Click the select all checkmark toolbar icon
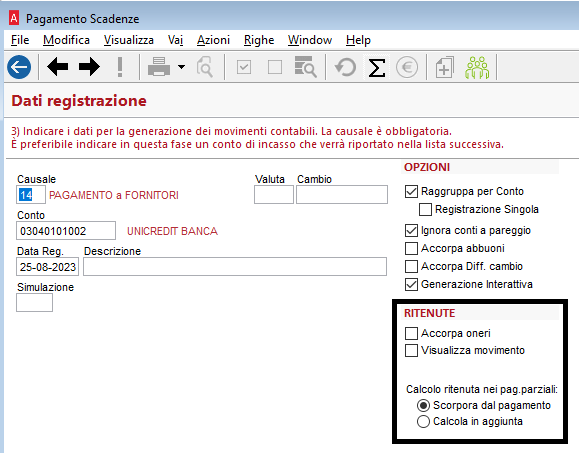Image resolution: width=579 pixels, height=453 pixels. tap(244, 67)
